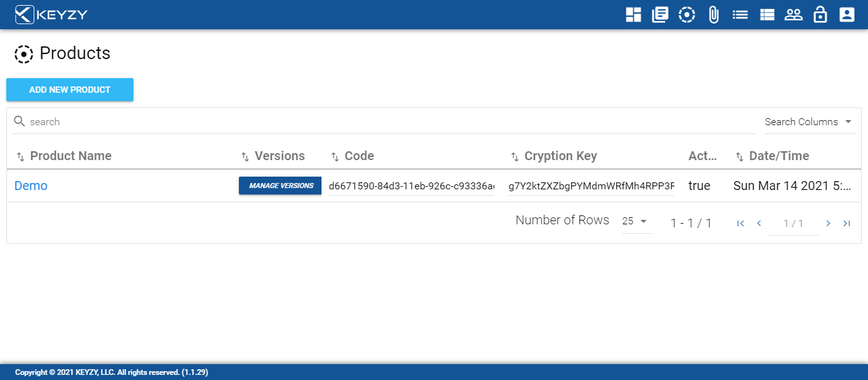Open the security lock icon in the navbar
This screenshot has height=380, width=868.
pos(820,14)
